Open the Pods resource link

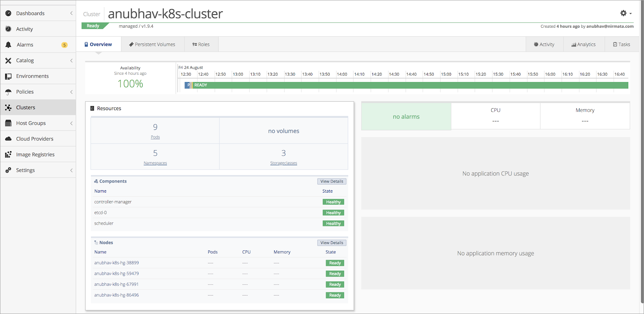point(155,137)
